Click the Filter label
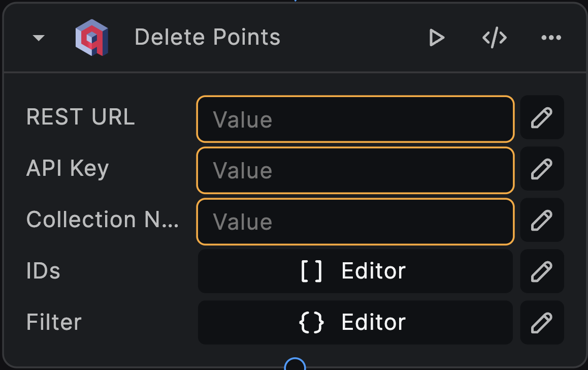 tap(53, 322)
